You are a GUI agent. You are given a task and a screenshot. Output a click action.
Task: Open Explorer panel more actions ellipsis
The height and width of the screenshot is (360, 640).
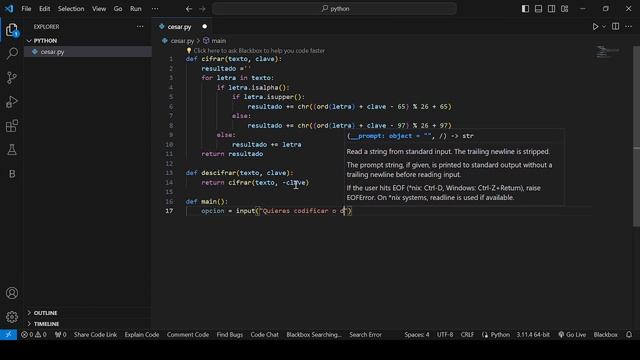140,27
